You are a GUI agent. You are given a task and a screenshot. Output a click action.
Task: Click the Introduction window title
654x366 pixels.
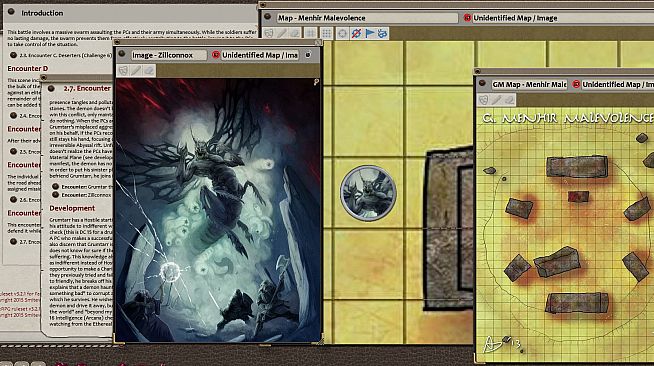coord(42,13)
